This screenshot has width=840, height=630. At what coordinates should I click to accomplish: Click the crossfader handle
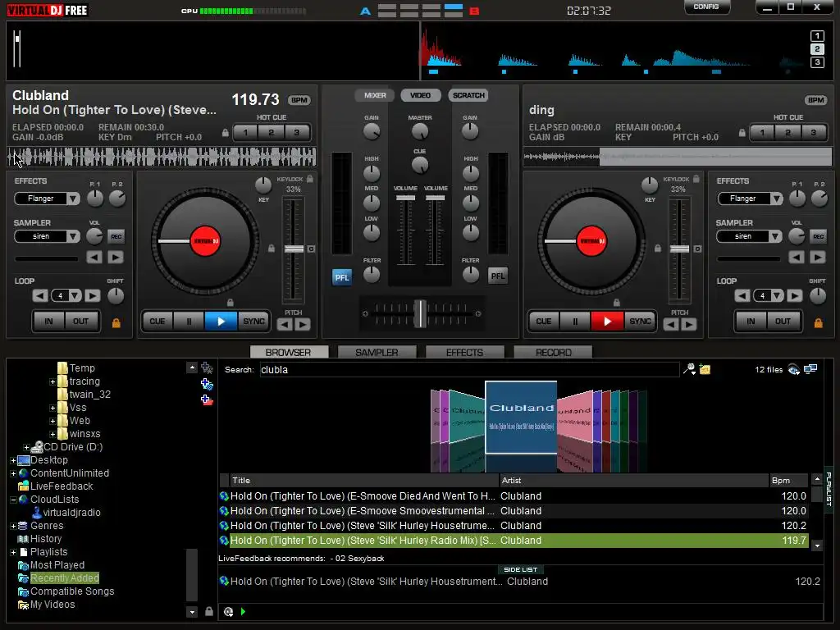[421, 313]
